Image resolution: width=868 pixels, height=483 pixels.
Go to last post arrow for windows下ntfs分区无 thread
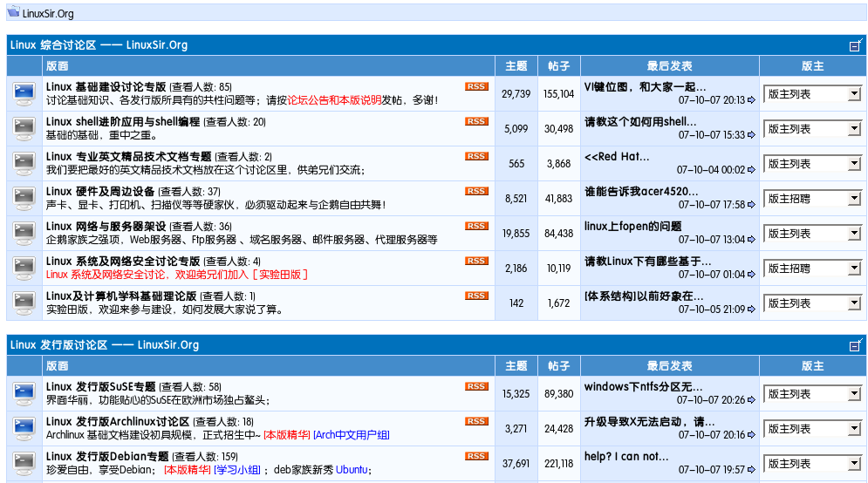(751, 400)
